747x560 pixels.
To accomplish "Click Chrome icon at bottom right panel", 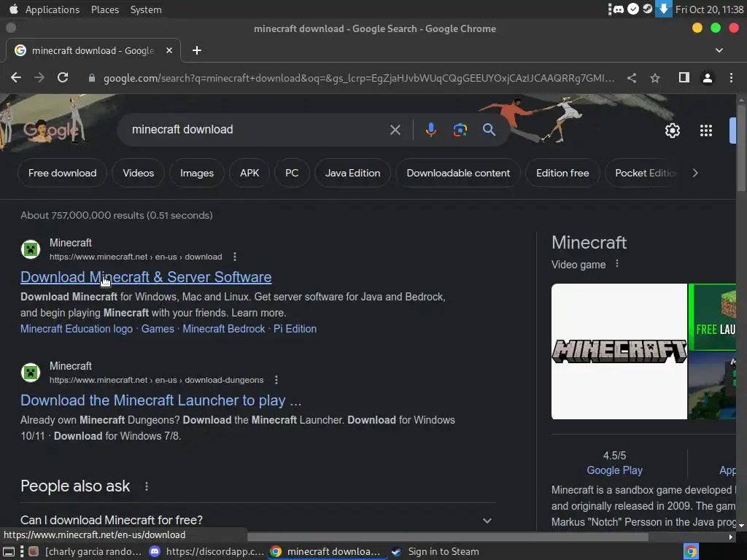I will tap(691, 551).
